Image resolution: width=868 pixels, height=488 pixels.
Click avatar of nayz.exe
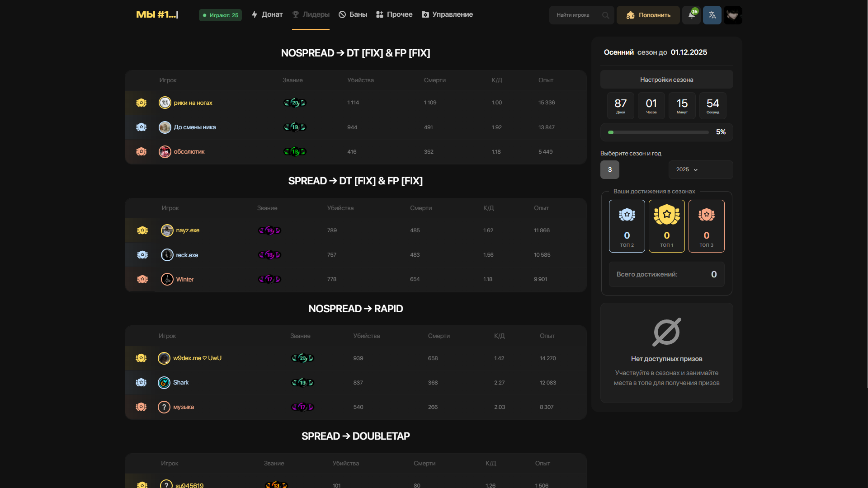click(167, 230)
